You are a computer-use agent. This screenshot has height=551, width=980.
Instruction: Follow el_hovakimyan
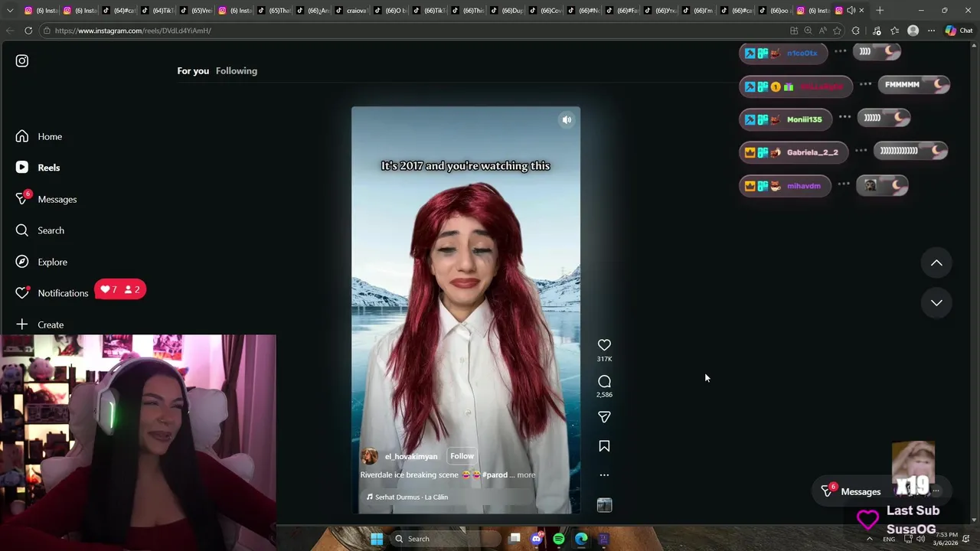pyautogui.click(x=462, y=456)
